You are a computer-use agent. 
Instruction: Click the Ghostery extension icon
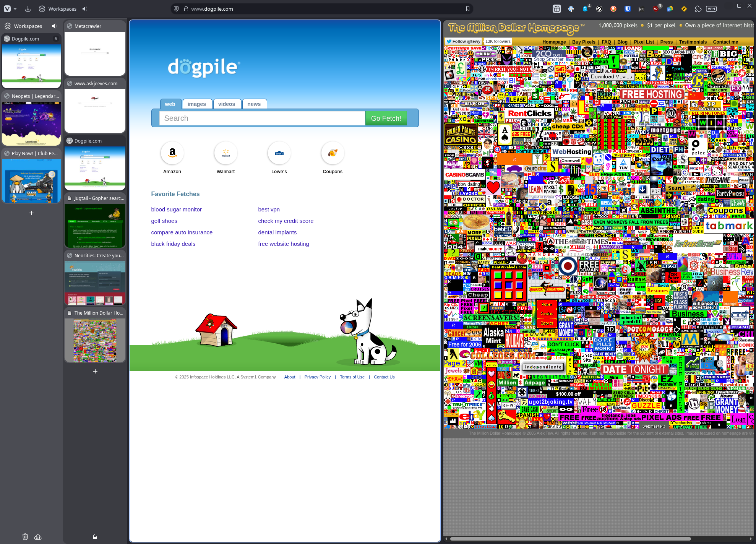coord(585,9)
